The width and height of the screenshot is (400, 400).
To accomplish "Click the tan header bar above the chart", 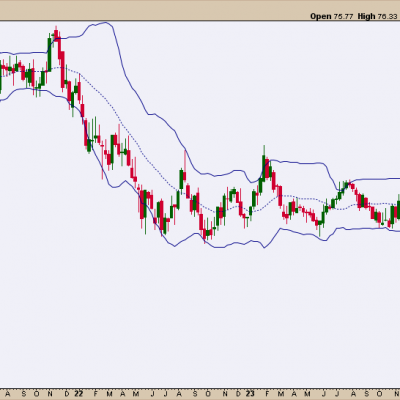I will [x=200, y=11].
